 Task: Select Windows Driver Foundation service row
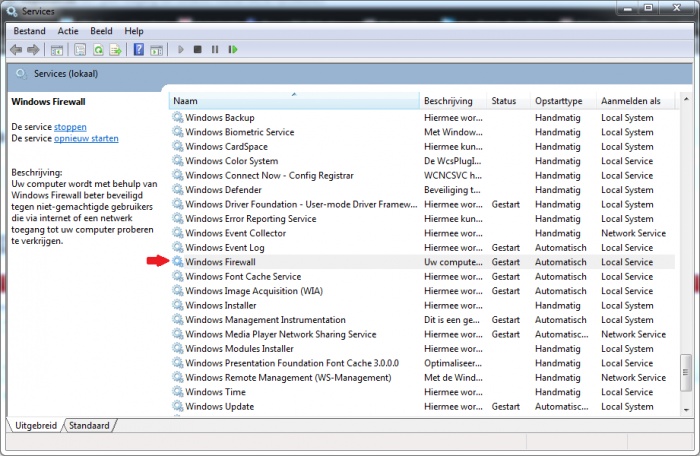[422, 204]
